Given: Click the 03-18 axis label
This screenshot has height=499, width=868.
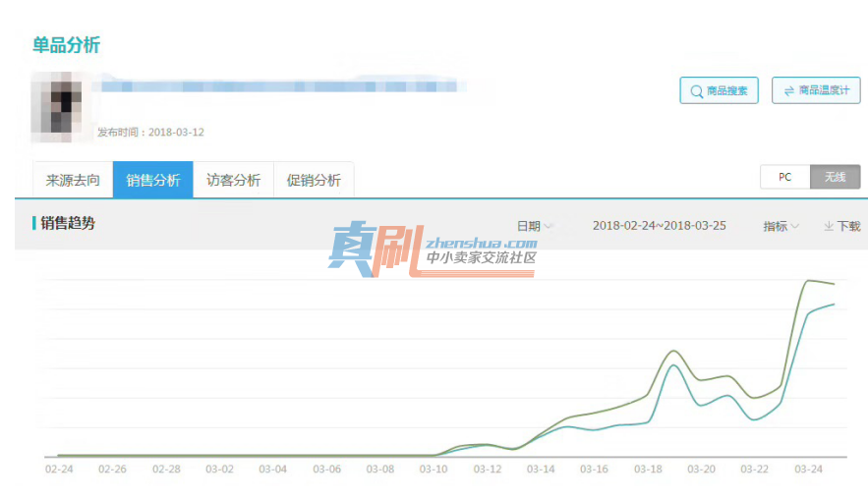Looking at the screenshot, I should click(x=648, y=470).
